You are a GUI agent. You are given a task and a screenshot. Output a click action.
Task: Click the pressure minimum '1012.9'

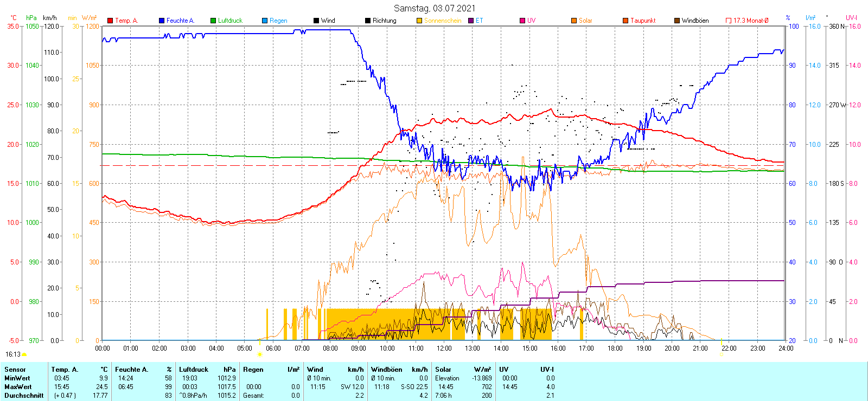[227, 378]
